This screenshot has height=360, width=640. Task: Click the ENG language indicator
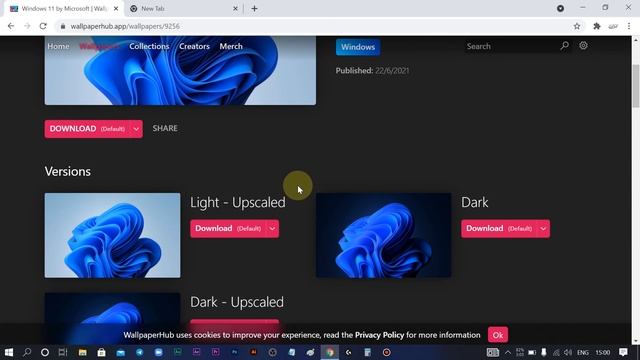pos(583,352)
